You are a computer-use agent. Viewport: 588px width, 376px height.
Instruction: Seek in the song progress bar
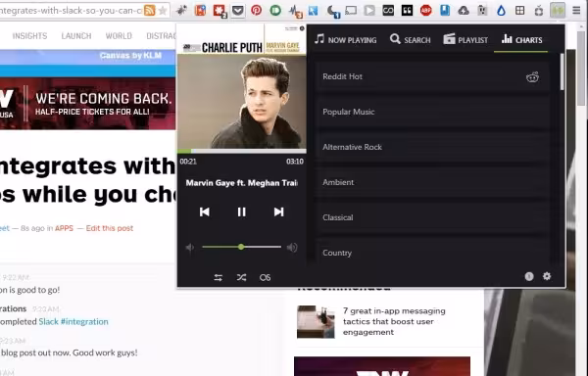point(241,151)
